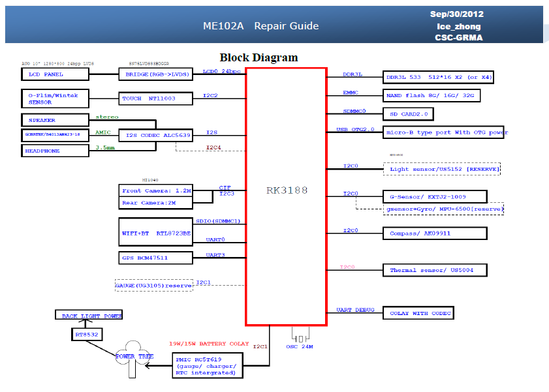
Task: Select the SD CARD2.0 block
Action: tap(408, 114)
